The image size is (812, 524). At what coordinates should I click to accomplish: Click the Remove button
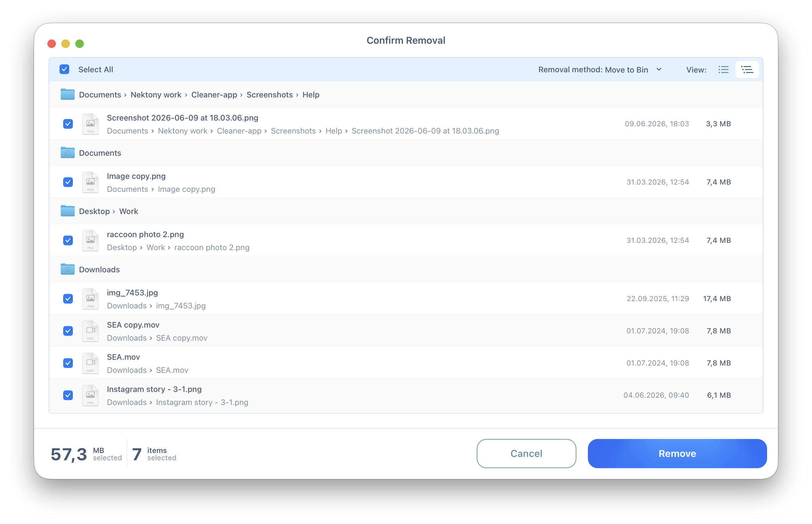[x=677, y=453]
